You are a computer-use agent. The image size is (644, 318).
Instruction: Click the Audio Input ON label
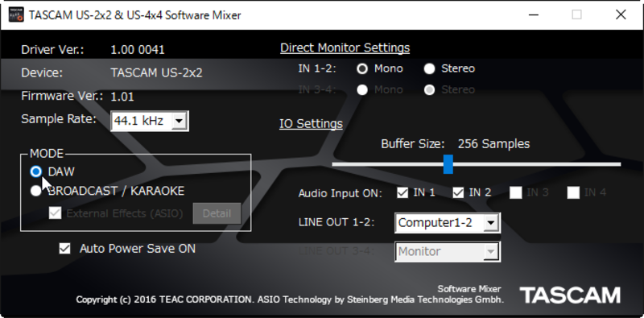(x=340, y=193)
